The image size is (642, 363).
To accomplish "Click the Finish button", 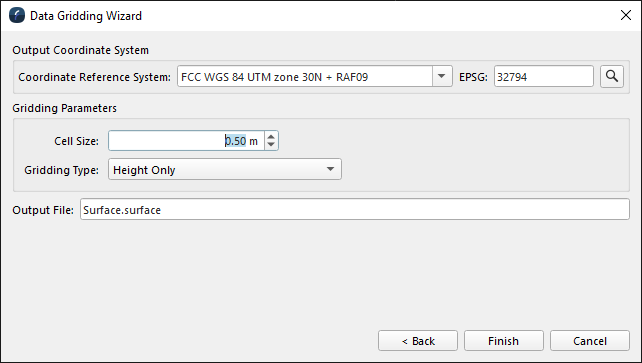I will [504, 340].
